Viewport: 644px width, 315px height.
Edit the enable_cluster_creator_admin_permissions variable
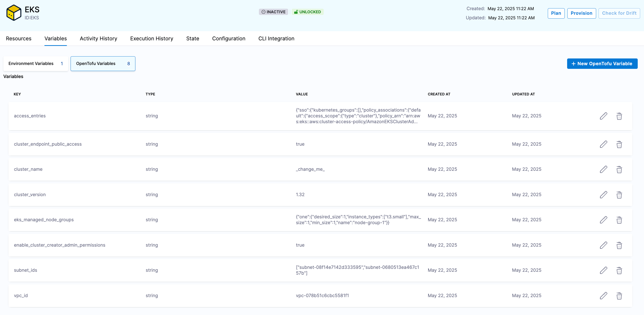(603, 245)
